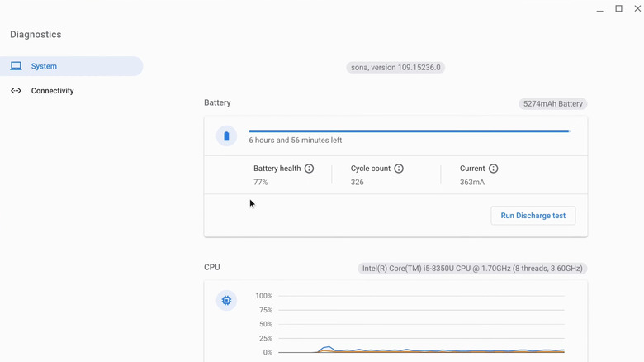Screen dimensions: 644x362
Task: Click the round battery icon in Battery card
Action: click(x=226, y=136)
